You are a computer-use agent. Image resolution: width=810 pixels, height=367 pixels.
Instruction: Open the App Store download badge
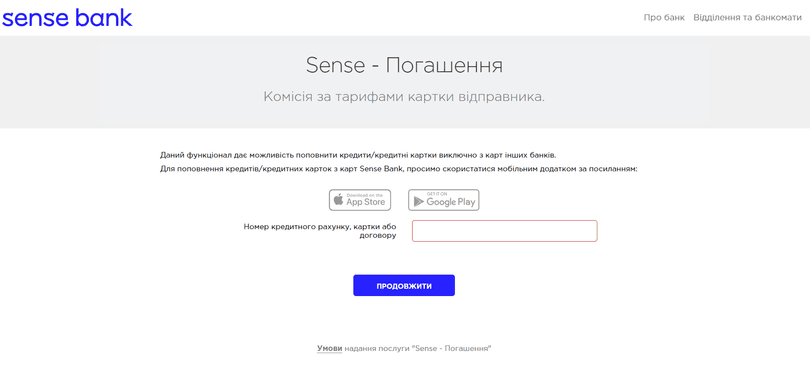(x=360, y=200)
